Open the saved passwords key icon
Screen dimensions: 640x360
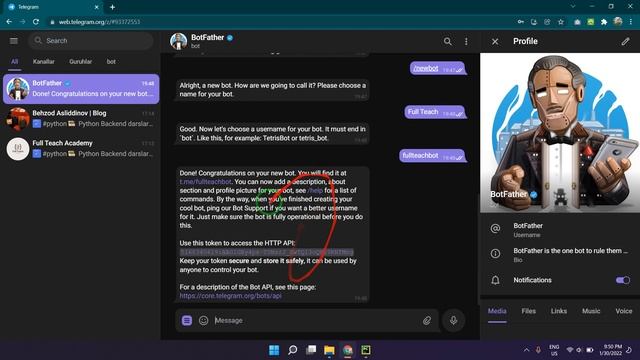tap(520, 22)
